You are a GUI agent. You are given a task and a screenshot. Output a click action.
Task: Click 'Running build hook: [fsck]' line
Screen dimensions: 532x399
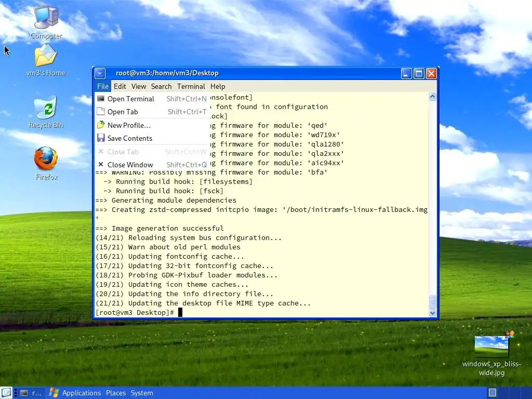(x=163, y=191)
